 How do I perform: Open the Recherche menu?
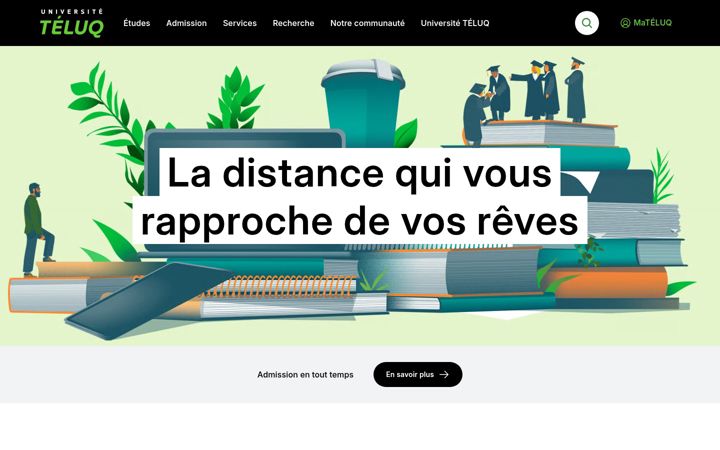point(293,23)
